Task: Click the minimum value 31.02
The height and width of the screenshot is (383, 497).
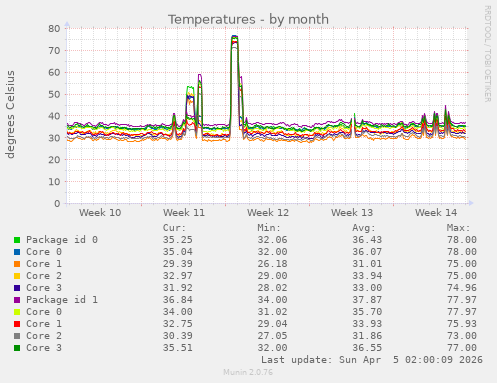Action: click(x=272, y=312)
